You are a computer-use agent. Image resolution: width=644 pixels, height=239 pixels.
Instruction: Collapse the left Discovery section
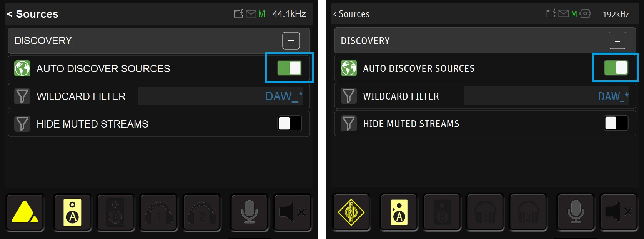291,41
